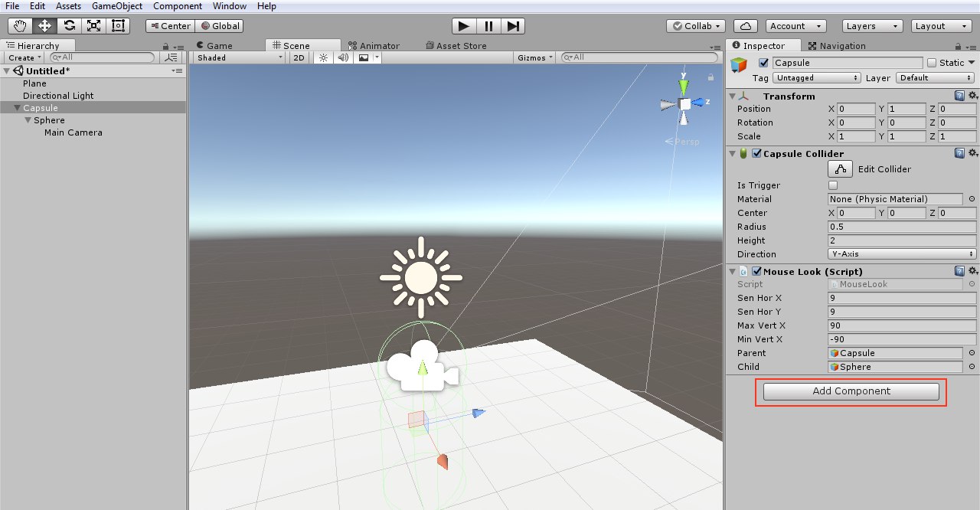This screenshot has height=510, width=980.
Task: Disable the Capsule Collider component checkbox
Action: (757, 153)
